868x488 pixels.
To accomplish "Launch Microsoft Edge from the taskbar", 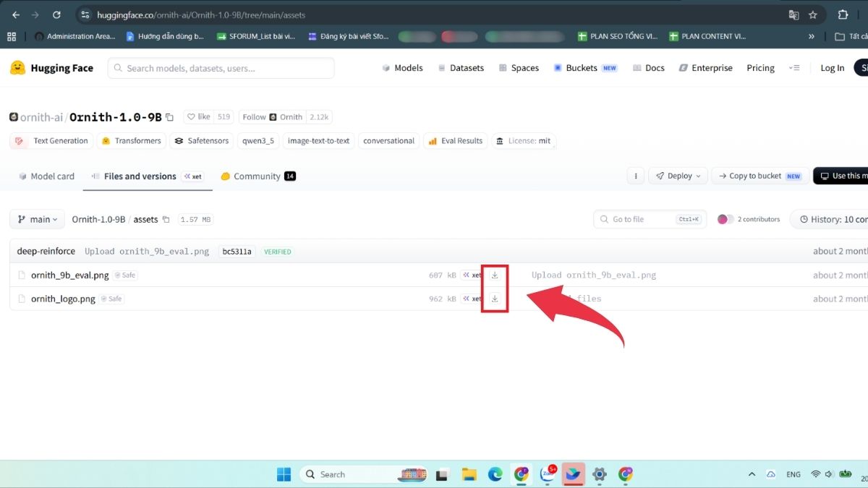I will (x=495, y=474).
